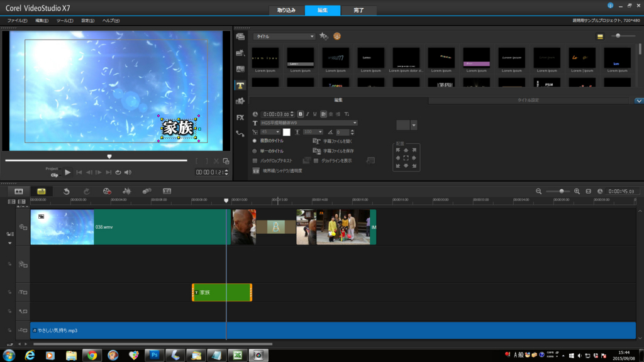Play the preview clip
644x362 pixels.
[68, 172]
